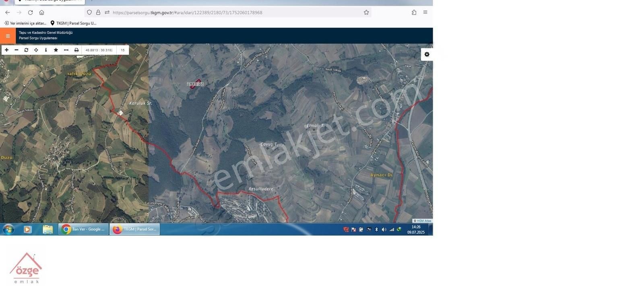Click Yer imlerini içe aktar bookmark
The width and height of the screenshot is (644, 292).
coord(25,23)
